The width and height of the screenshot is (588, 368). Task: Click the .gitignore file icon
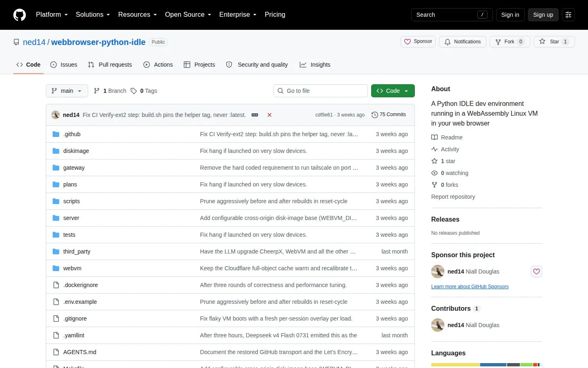tap(56, 319)
